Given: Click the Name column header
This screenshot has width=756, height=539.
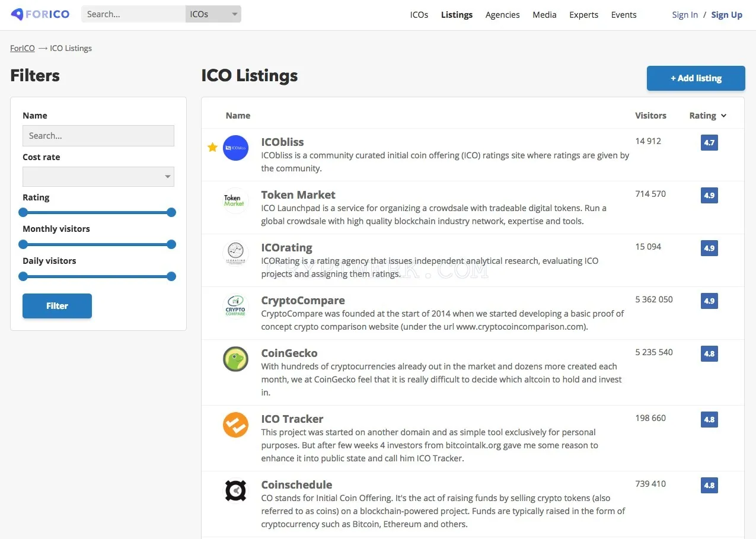Looking at the screenshot, I should (x=238, y=116).
